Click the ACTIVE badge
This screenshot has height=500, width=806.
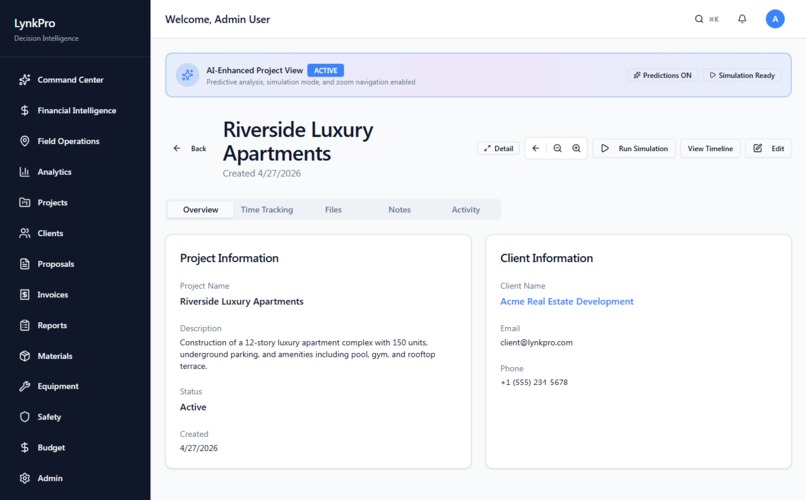325,70
